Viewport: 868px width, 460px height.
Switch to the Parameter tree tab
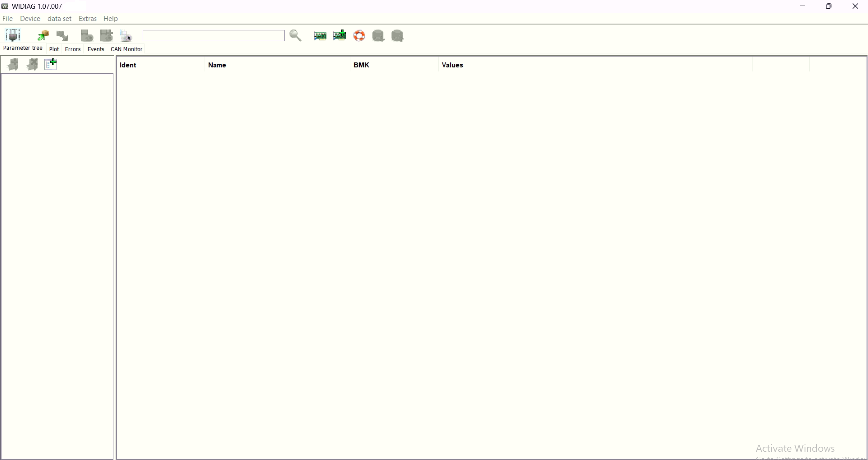tap(23, 48)
